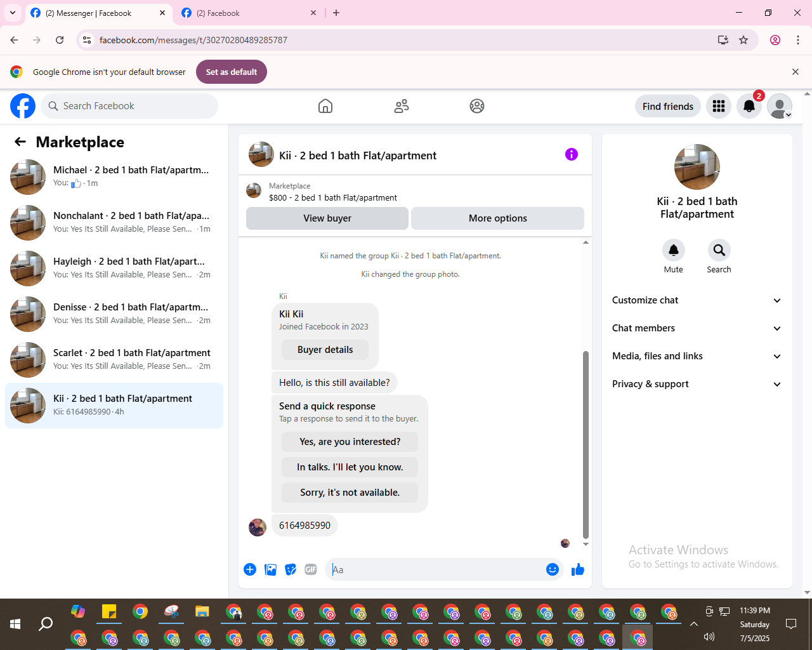Click the More options button
This screenshot has height=650, width=812.
pos(497,218)
